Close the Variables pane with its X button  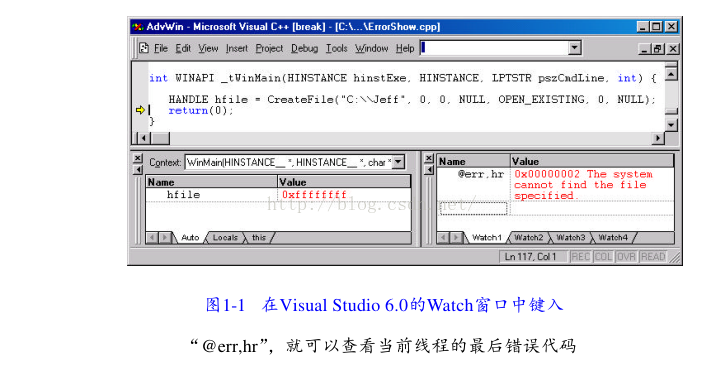[137, 158]
